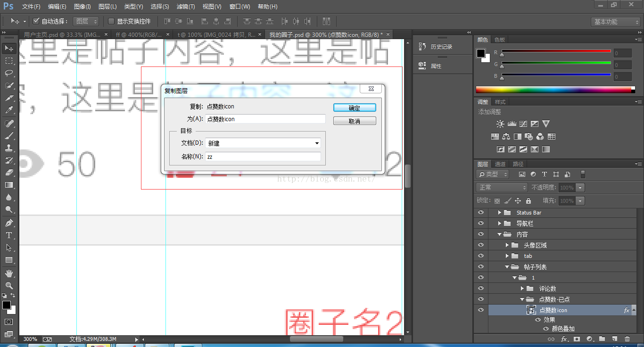Hide the 导航栏 layer group
Viewport: 644px width, 347px height.
[481, 223]
